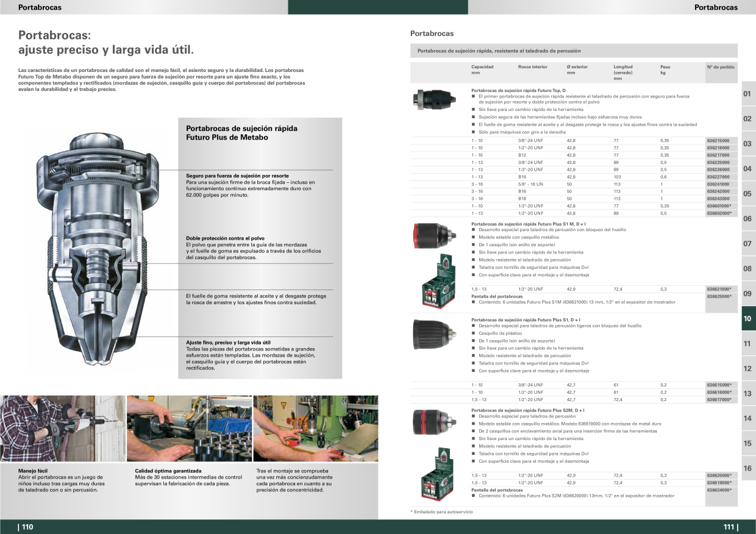Click order number 636226000
This screenshot has width=756, height=534.
[x=718, y=169]
